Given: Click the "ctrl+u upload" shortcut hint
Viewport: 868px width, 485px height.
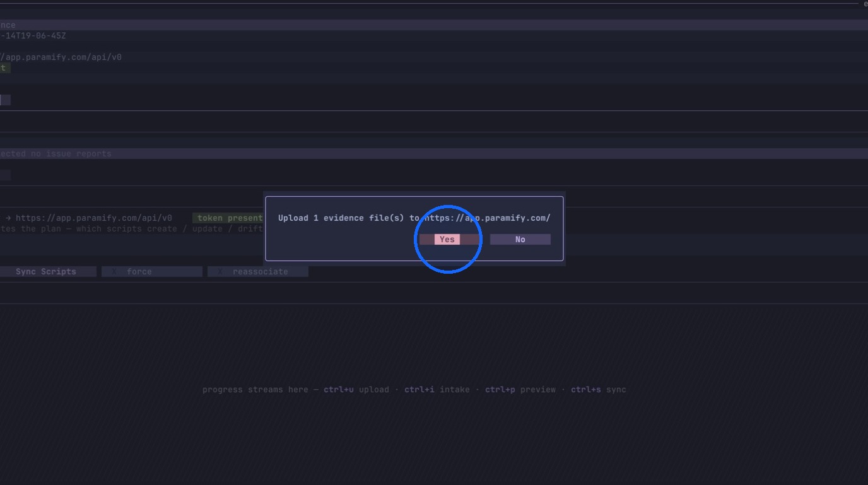Looking at the screenshot, I should pyautogui.click(x=356, y=390).
